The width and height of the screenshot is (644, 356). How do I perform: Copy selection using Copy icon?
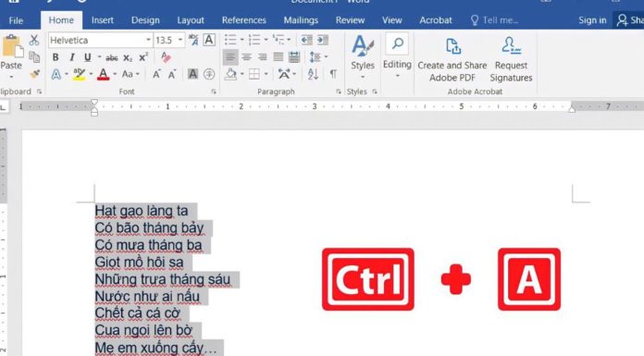[34, 57]
